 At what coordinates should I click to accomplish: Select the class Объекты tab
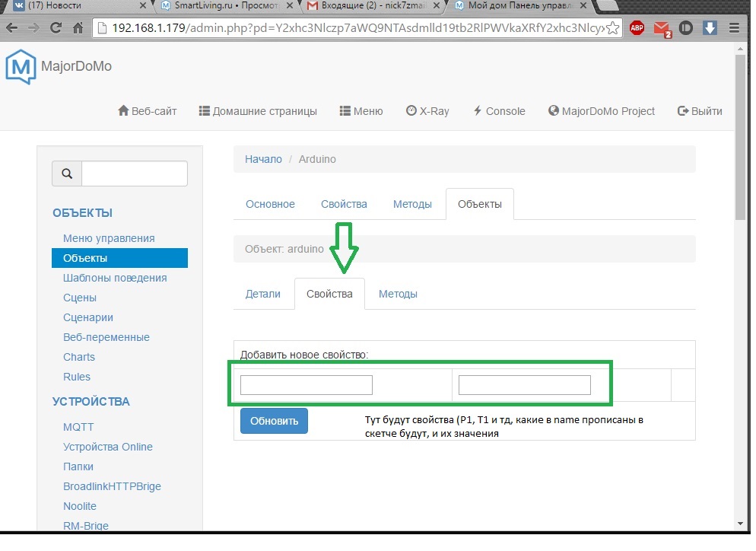coord(480,204)
